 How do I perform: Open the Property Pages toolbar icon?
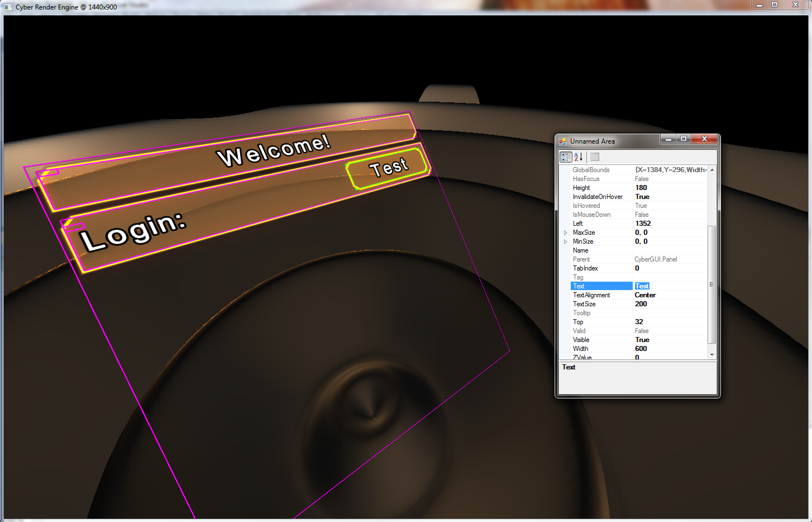click(595, 157)
